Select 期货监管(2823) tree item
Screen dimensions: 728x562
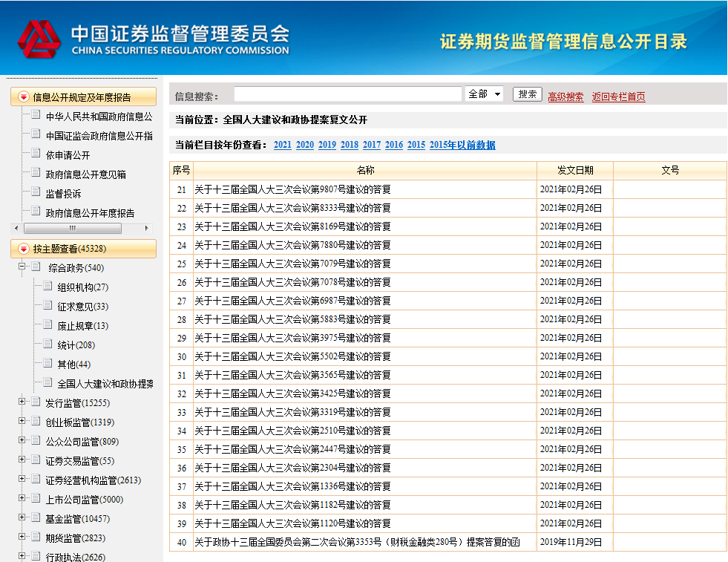point(75,538)
